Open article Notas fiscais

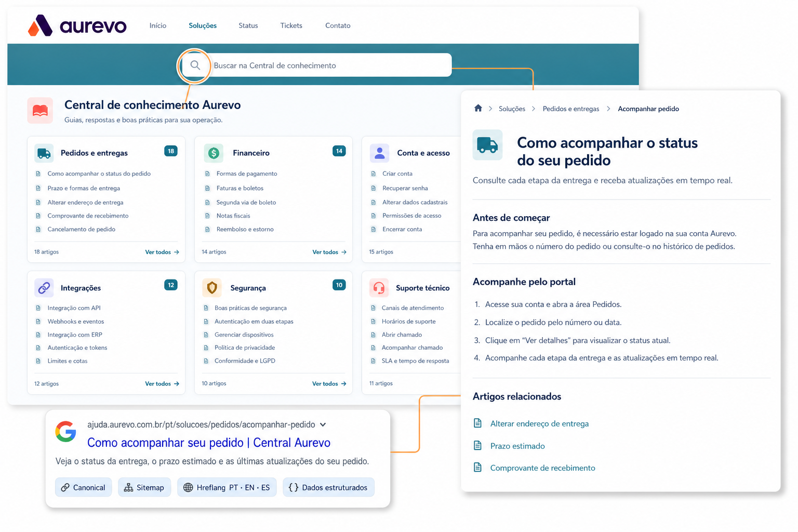tap(233, 216)
